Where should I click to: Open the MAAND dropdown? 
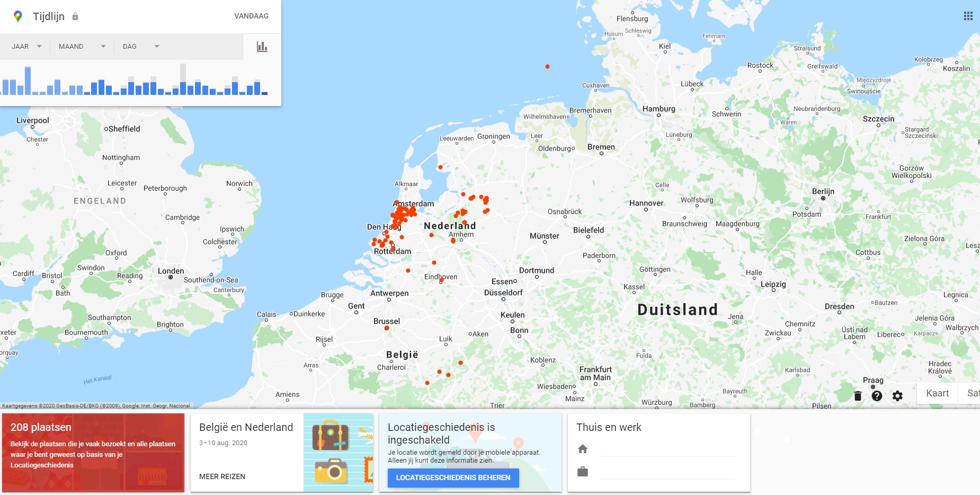pos(82,47)
